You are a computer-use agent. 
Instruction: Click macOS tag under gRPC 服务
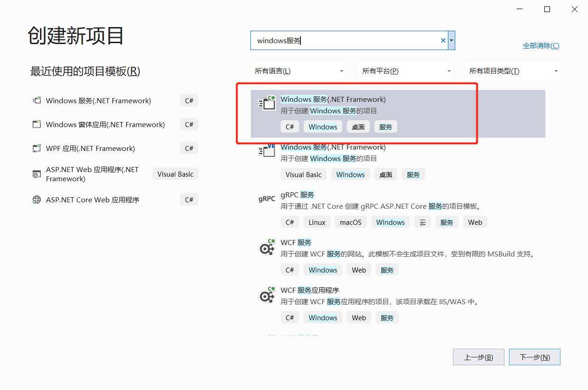[351, 222]
